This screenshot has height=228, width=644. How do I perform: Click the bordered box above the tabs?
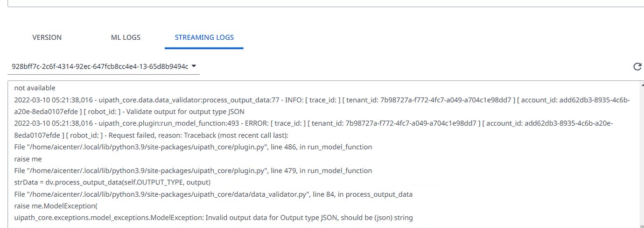click(x=322, y=3)
